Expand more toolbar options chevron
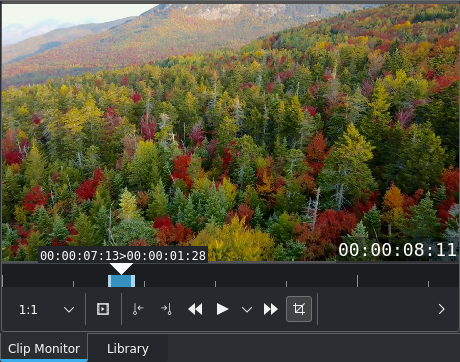460x362 pixels. coord(441,309)
